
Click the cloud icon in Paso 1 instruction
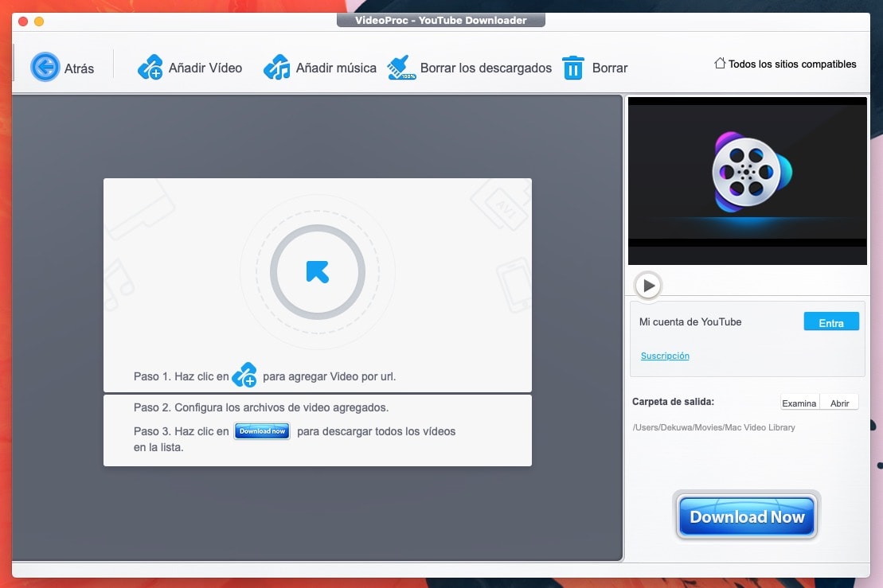point(244,376)
